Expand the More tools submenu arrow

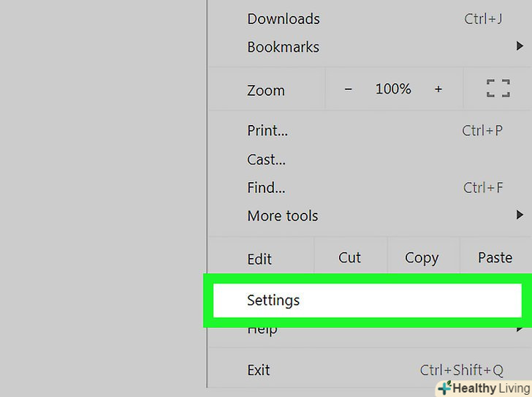coord(520,215)
